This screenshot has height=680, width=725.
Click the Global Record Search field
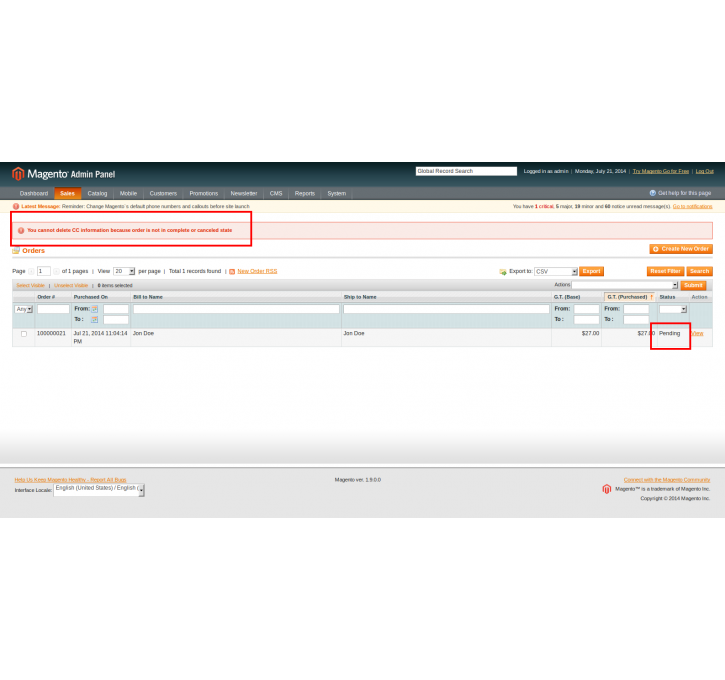[466, 171]
